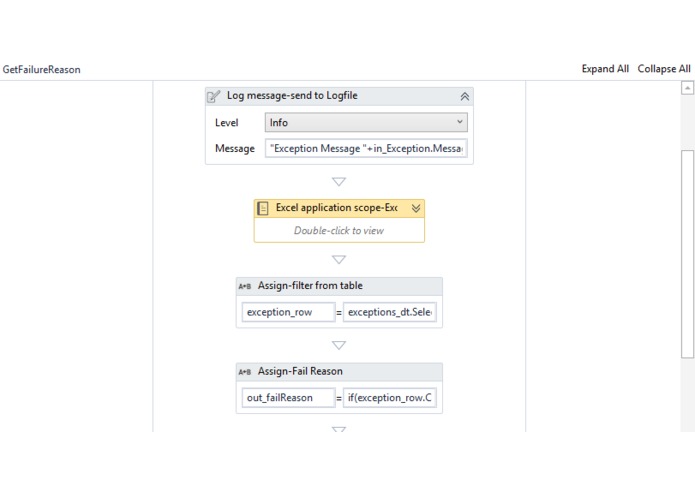Viewport: 695px width, 494px height.
Task: Select the Excel application scope title
Action: click(336, 208)
